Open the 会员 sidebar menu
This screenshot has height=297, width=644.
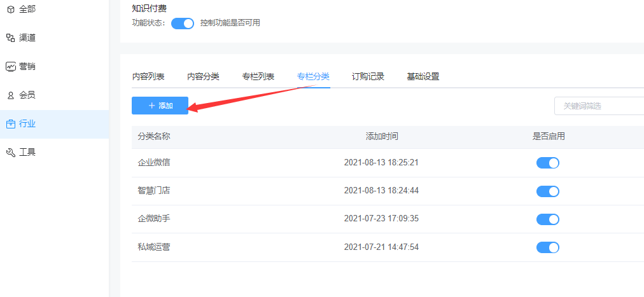54,95
